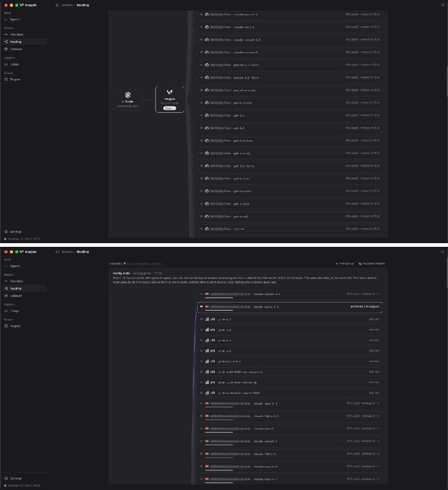448x490 pixels.
Task: Click the Aside node label in routing graph
Action: (x=129, y=102)
